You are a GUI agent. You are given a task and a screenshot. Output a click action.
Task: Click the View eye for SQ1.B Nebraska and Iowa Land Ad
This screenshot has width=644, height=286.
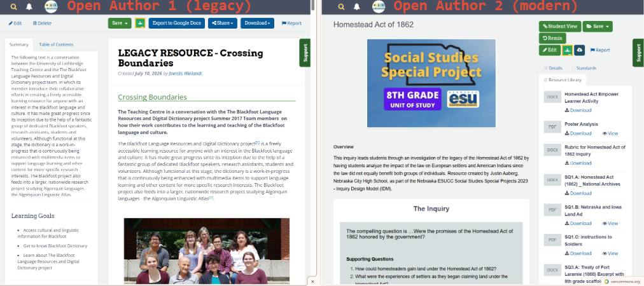pos(610,224)
